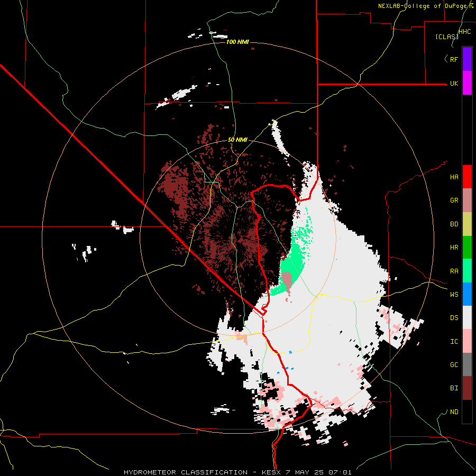Click the 100 NMI range ring label
This screenshot has width=476, height=476.
[237, 42]
